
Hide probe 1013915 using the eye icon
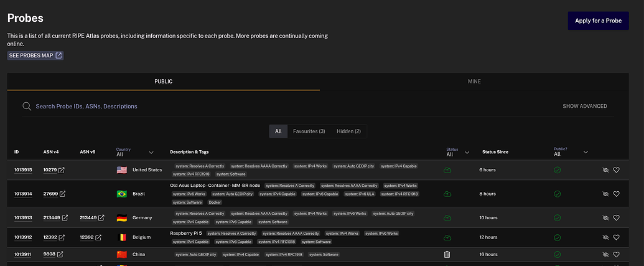click(605, 169)
